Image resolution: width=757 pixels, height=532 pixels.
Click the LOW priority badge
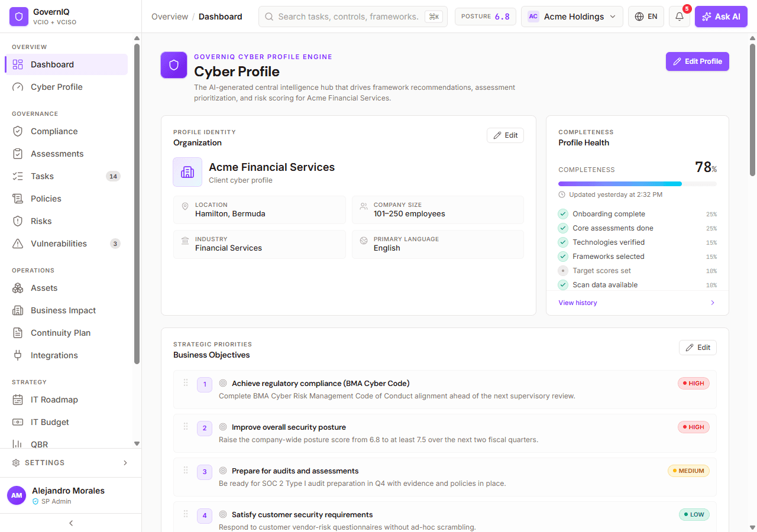(694, 515)
